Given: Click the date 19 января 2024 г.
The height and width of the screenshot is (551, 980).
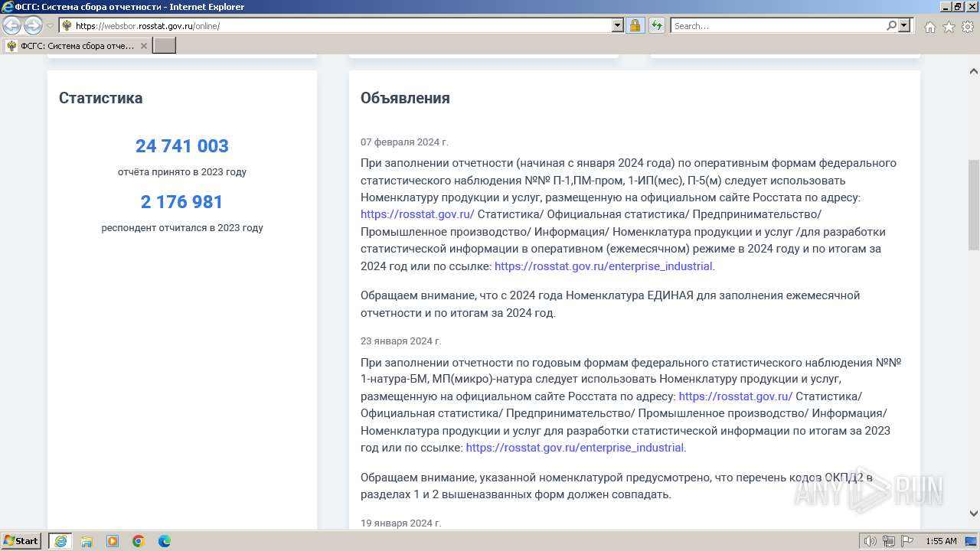Looking at the screenshot, I should coord(400,523).
